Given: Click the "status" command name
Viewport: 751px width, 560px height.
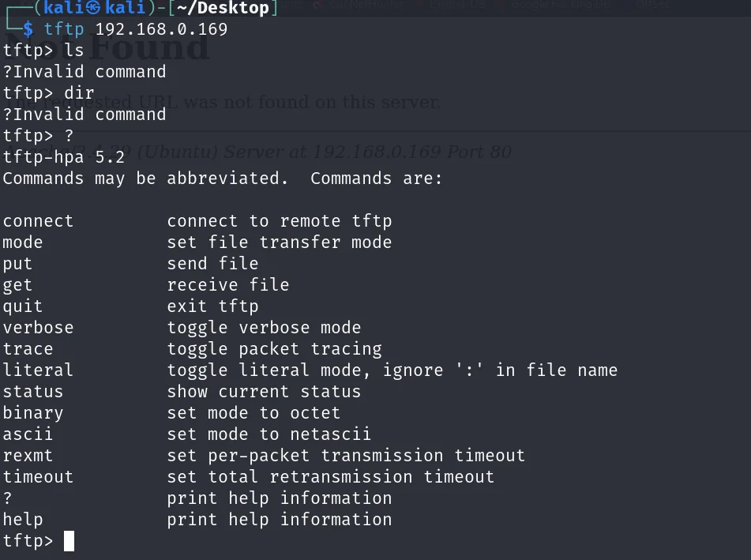Looking at the screenshot, I should [33, 392].
